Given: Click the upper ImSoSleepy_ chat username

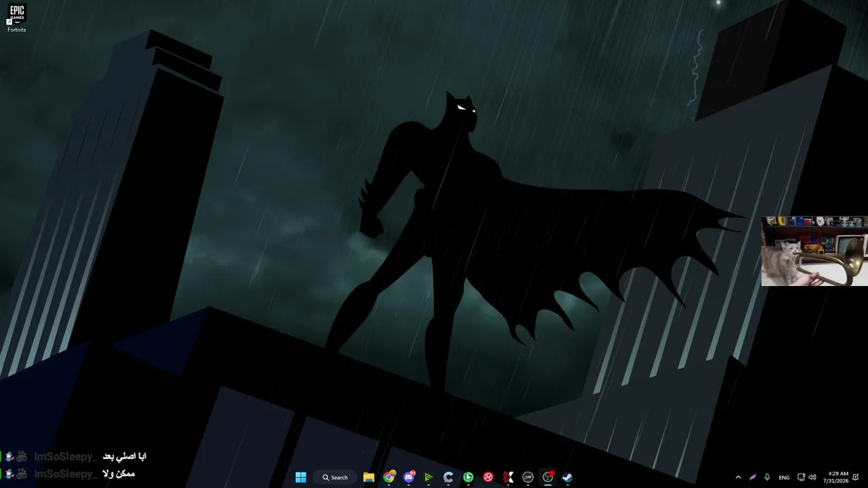Looking at the screenshot, I should point(66,457).
